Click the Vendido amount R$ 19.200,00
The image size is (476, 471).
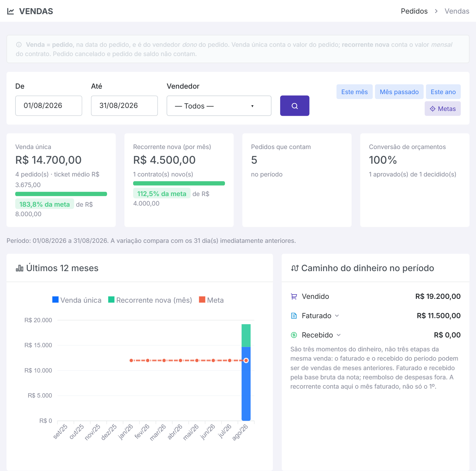pos(438,296)
